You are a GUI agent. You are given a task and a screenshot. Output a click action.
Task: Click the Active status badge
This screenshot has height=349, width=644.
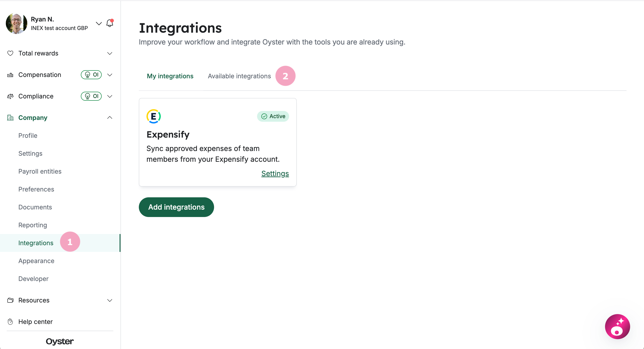point(273,116)
